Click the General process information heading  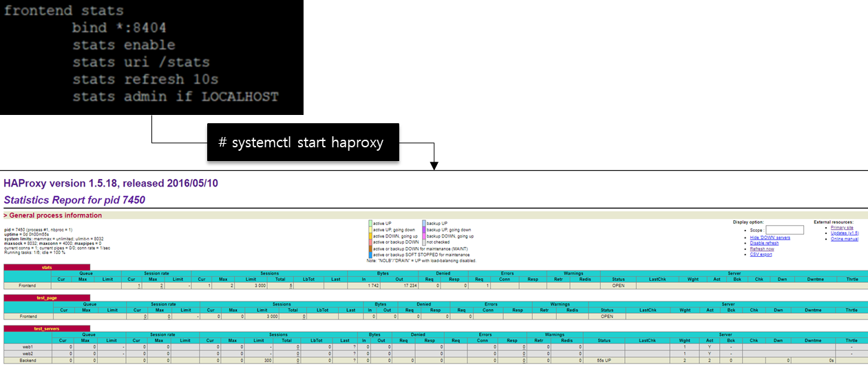53,215
